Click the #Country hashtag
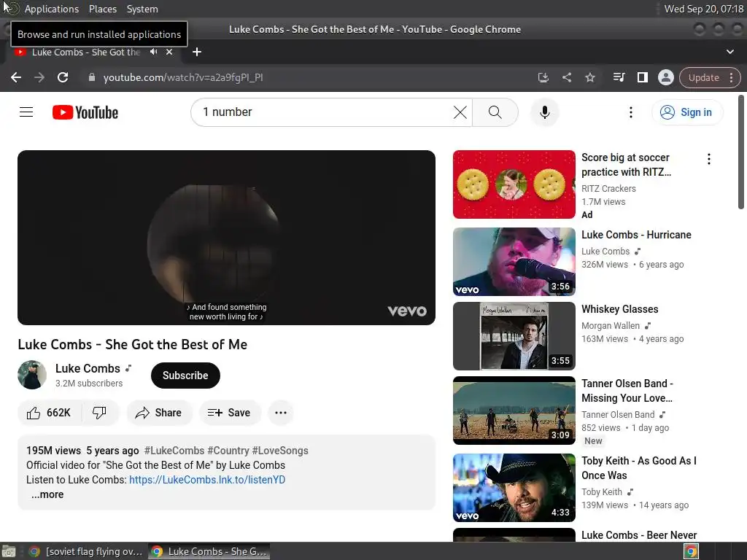Screen dimensions: 747x560 [x=228, y=451]
